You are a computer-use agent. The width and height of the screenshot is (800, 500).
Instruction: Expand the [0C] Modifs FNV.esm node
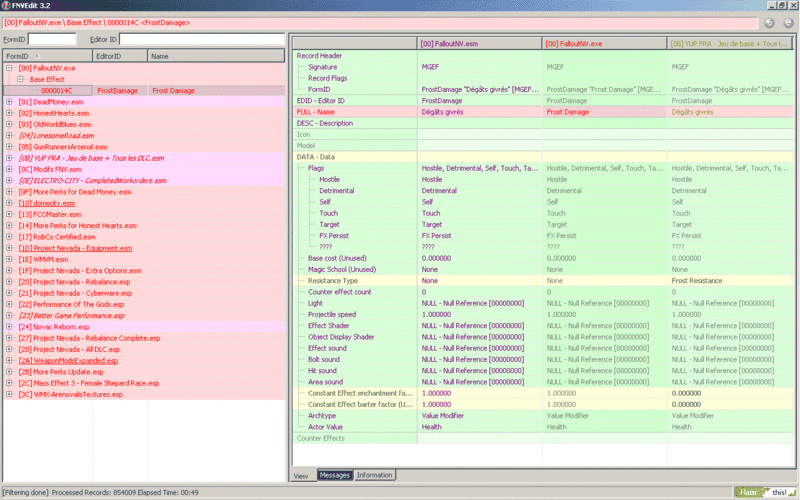pyautogui.click(x=9, y=169)
